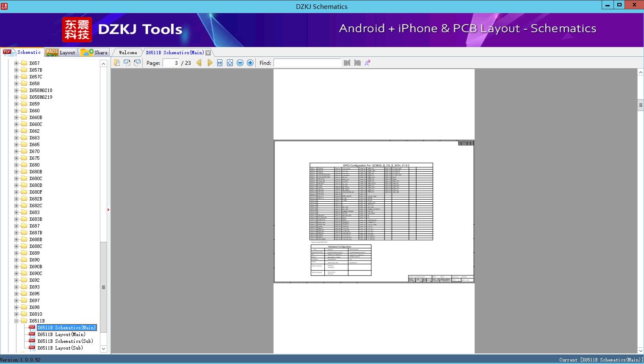Viewport: 644px width, 364px height.
Task: Zoom out with the minus icon
Action: [240, 63]
